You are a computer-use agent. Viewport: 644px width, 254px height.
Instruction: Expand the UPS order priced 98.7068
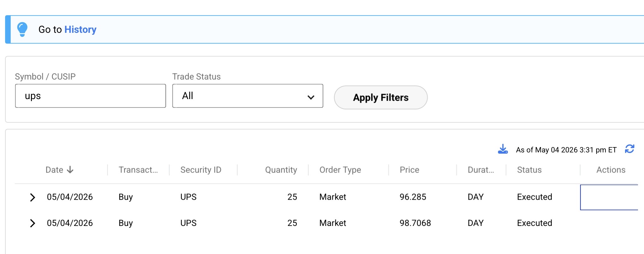point(32,223)
